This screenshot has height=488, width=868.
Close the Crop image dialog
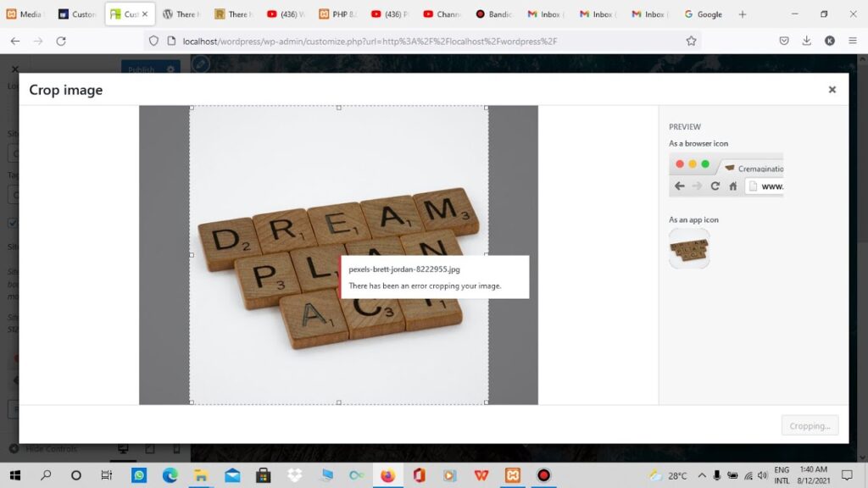(x=832, y=90)
